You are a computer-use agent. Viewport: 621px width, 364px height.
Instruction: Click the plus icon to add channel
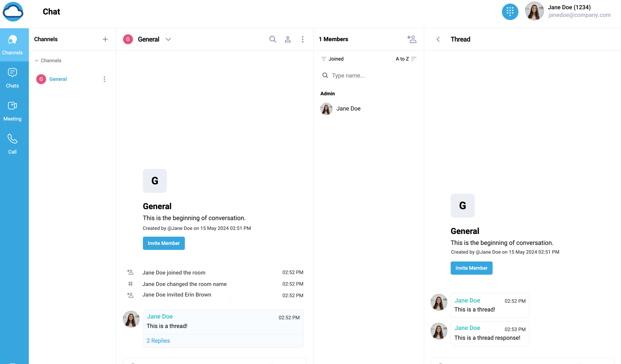pyautogui.click(x=105, y=39)
